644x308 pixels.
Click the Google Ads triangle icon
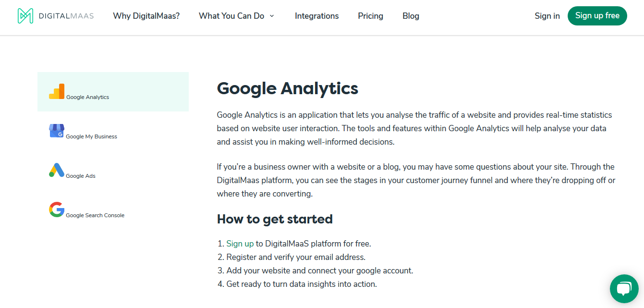pyautogui.click(x=57, y=170)
